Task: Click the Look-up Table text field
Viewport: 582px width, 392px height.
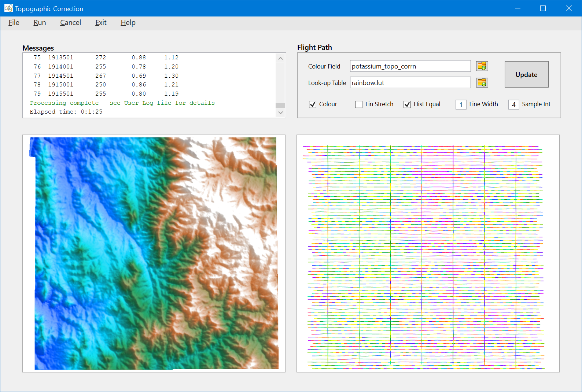Action: pos(410,83)
